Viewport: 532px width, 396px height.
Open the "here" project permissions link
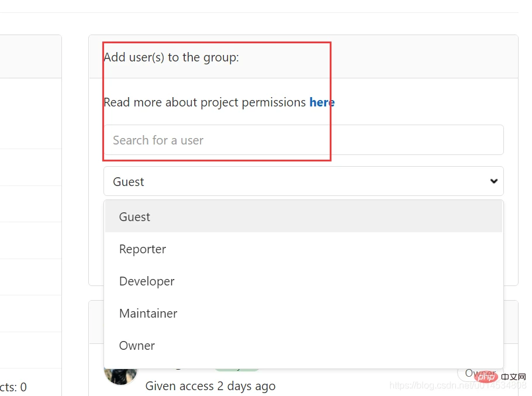[322, 102]
